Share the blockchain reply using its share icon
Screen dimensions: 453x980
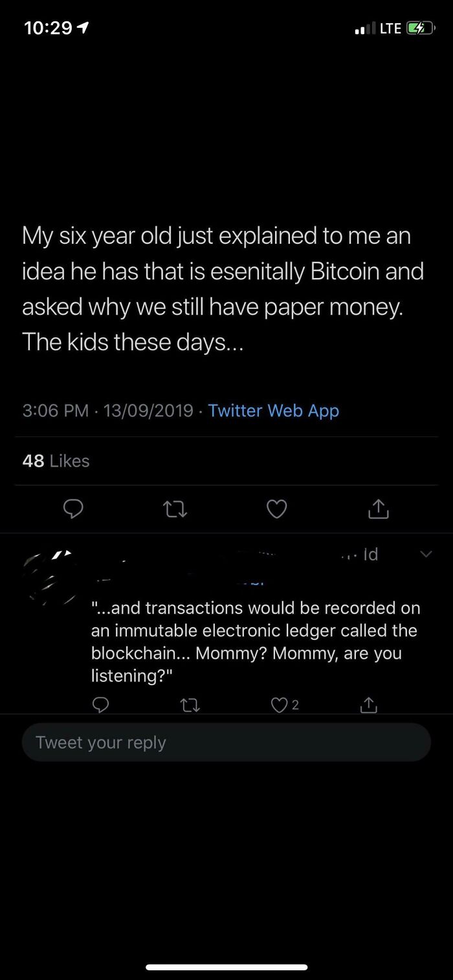tap(368, 705)
